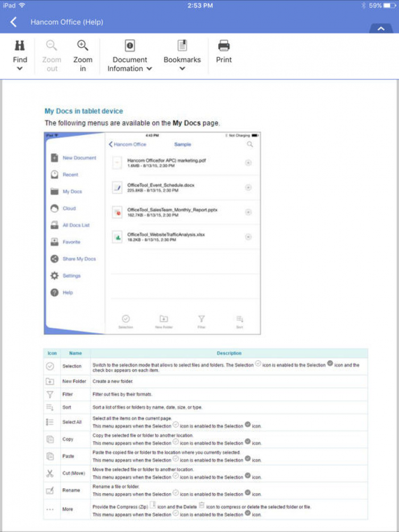399x532 pixels.
Task: Click the Hancom Office back link in screenshot
Action: coord(128,144)
